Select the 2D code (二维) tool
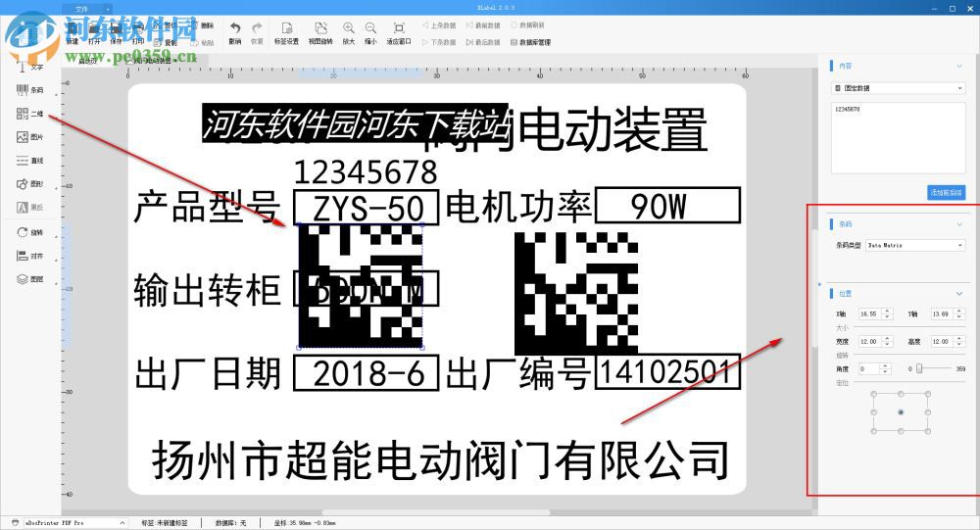This screenshot has height=530, width=980. [x=29, y=114]
